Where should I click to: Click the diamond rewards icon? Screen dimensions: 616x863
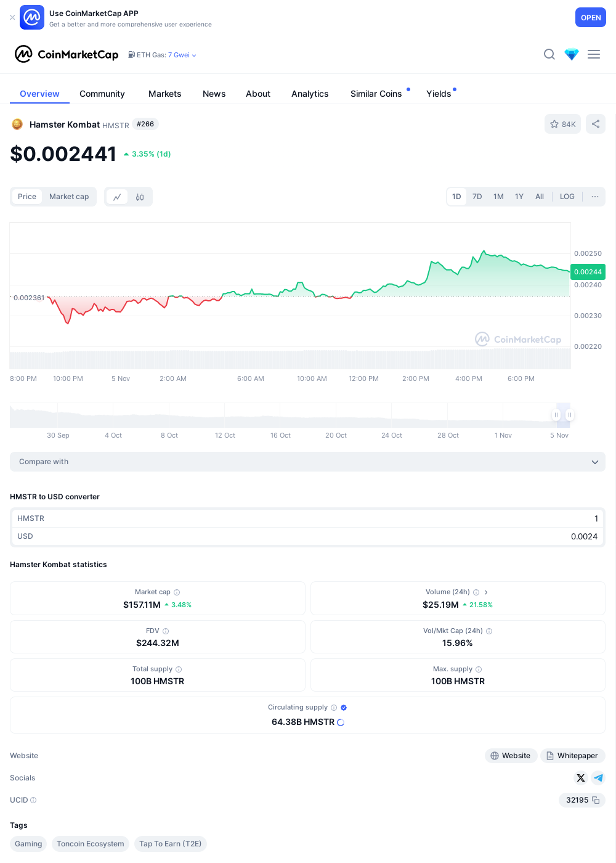(572, 54)
